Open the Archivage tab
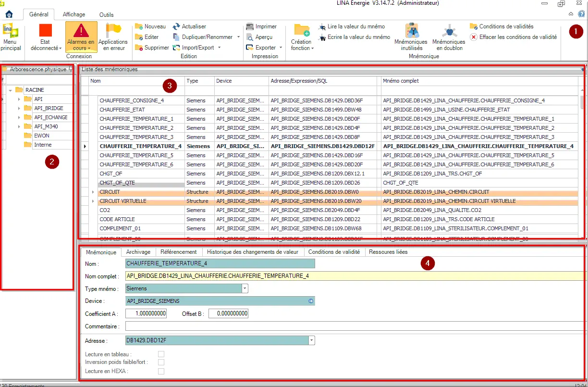Screen dimensions: 588x387 pos(138,252)
